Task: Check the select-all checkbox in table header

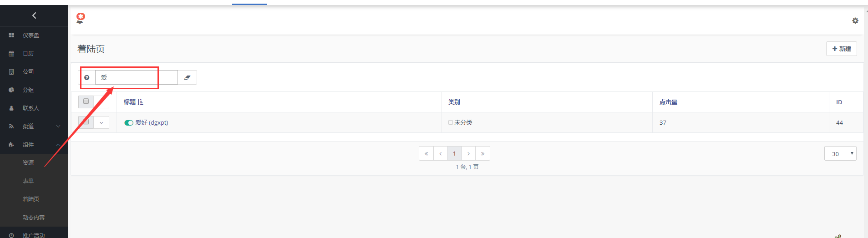Action: click(x=86, y=101)
